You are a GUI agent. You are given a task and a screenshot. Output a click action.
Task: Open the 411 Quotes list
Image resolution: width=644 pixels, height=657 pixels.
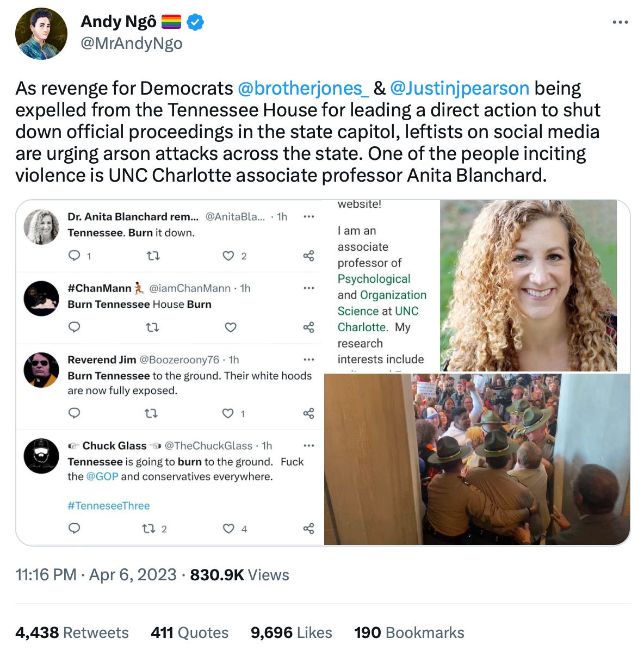(189, 633)
